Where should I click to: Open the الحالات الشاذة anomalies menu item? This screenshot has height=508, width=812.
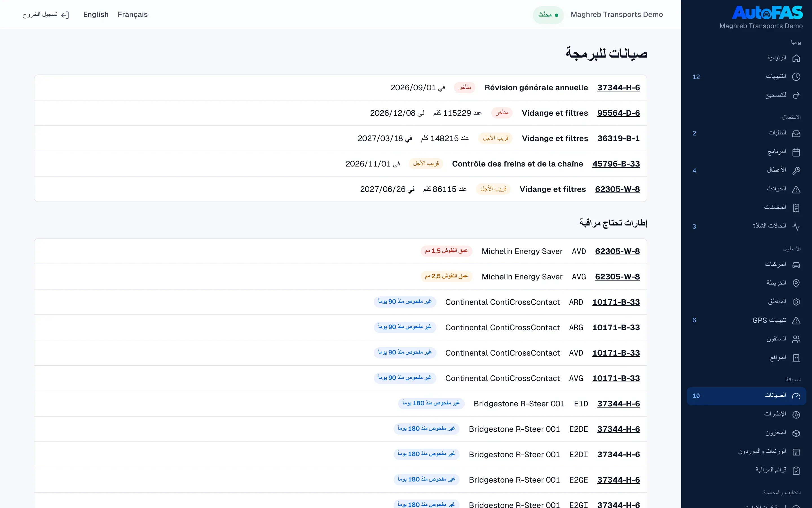tap(746, 226)
